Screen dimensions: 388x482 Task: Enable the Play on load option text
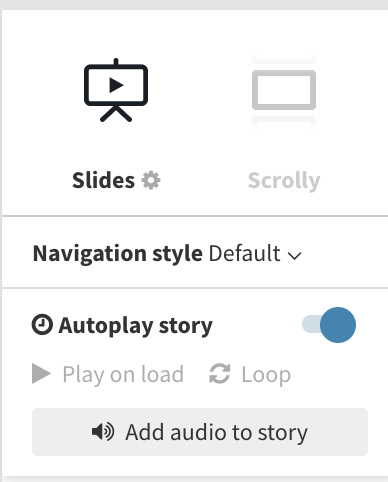(123, 375)
